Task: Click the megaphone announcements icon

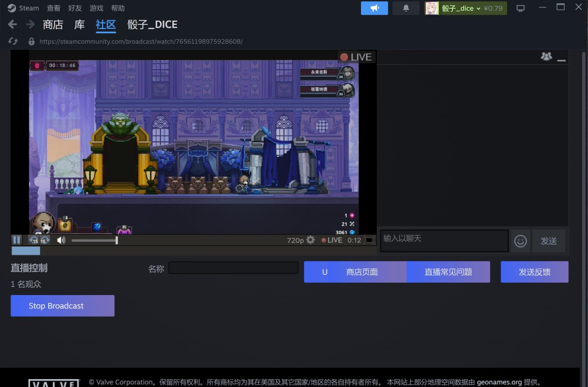Action: click(x=374, y=8)
